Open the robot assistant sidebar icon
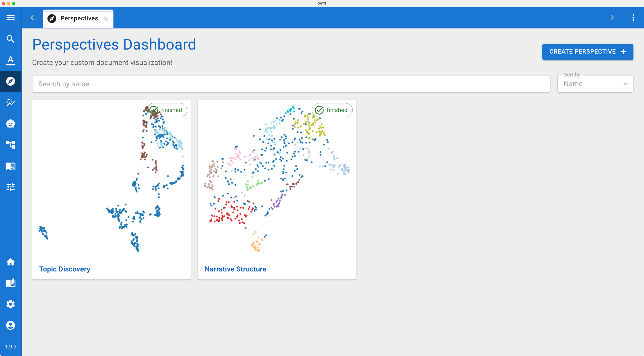644x356 pixels. [x=11, y=124]
